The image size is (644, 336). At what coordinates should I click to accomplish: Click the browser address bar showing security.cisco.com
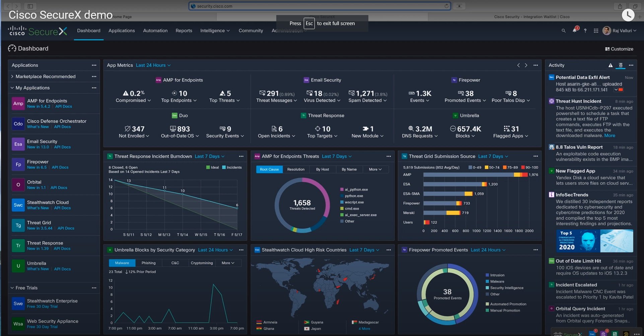318,6
